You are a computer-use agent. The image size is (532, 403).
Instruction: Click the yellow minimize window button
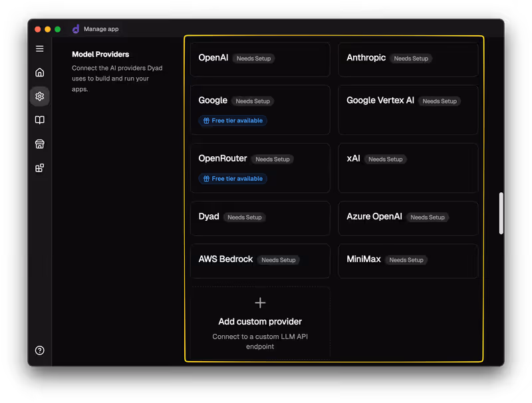48,29
